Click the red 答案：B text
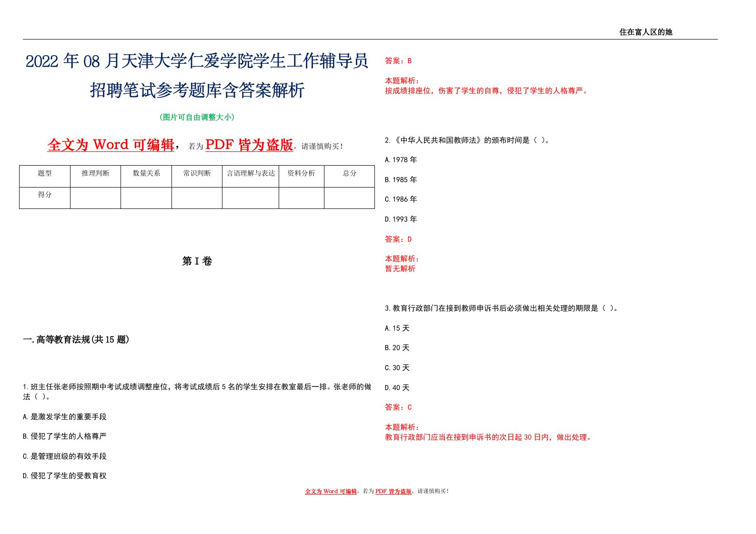Image resolution: width=756 pixels, height=534 pixels. click(398, 61)
